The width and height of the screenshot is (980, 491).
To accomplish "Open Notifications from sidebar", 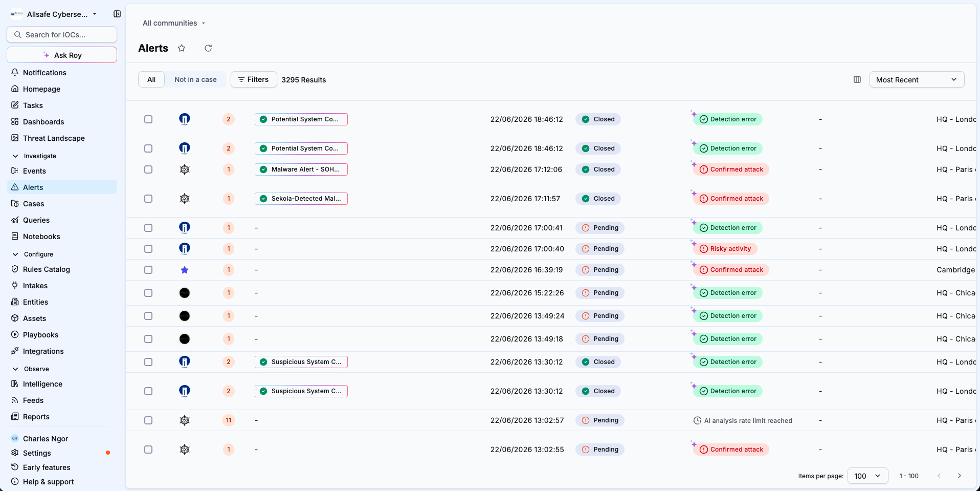I will click(61, 73).
